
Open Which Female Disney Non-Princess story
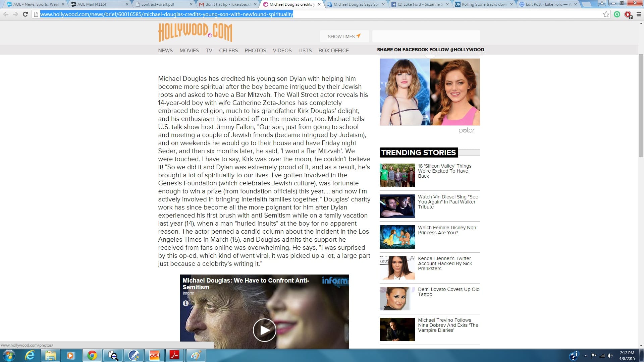click(448, 230)
